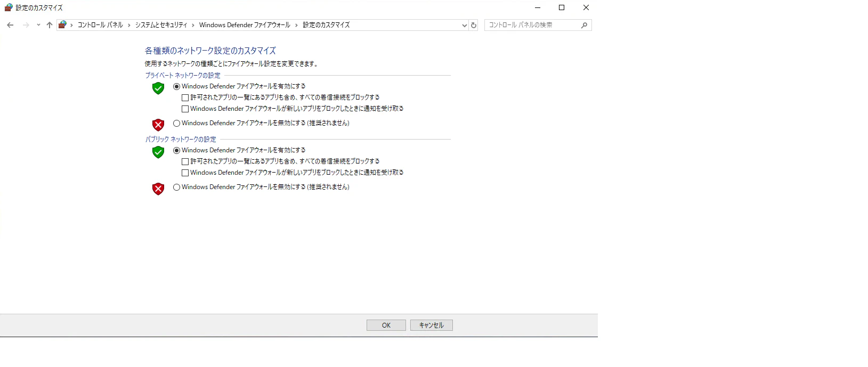Image resolution: width=868 pixels, height=367 pixels.
Task: Confirm with the OK button
Action: (x=386, y=325)
